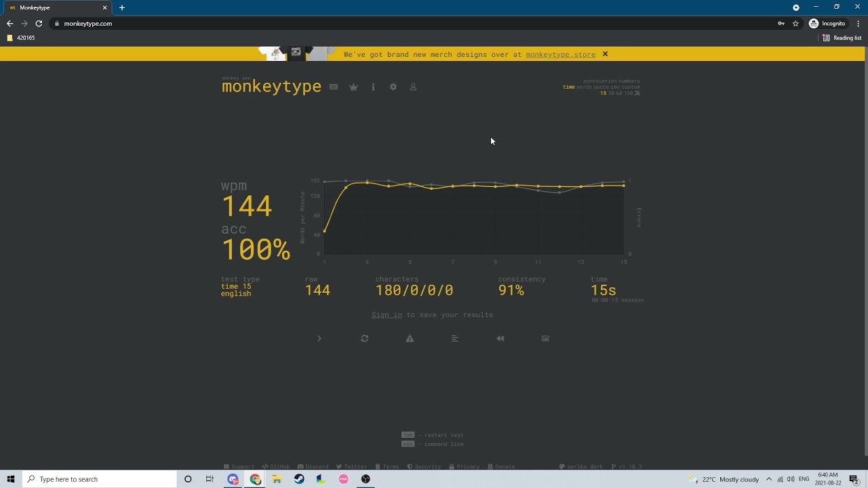
Task: Toggle numbers mode option
Action: (629, 81)
